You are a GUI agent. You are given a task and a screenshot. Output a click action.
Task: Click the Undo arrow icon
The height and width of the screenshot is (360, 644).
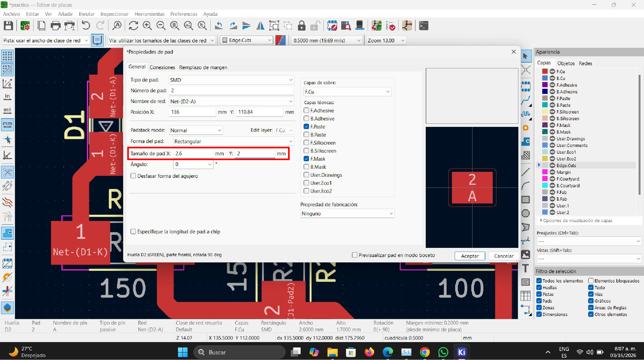click(x=86, y=26)
